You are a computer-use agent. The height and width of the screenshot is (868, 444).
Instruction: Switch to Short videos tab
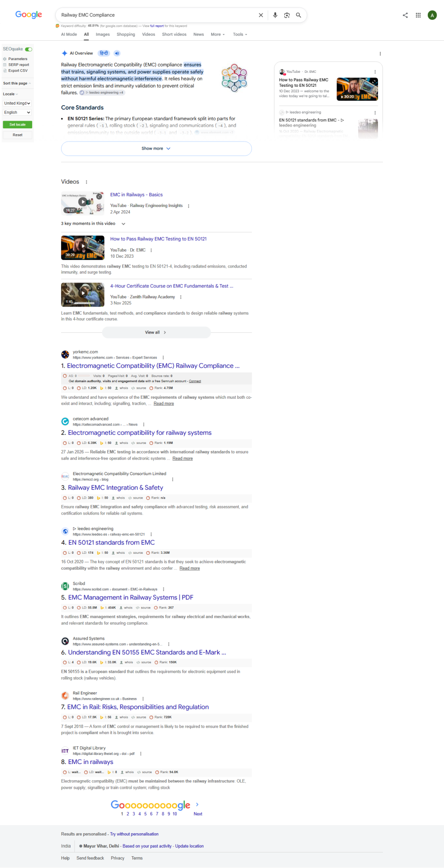174,34
